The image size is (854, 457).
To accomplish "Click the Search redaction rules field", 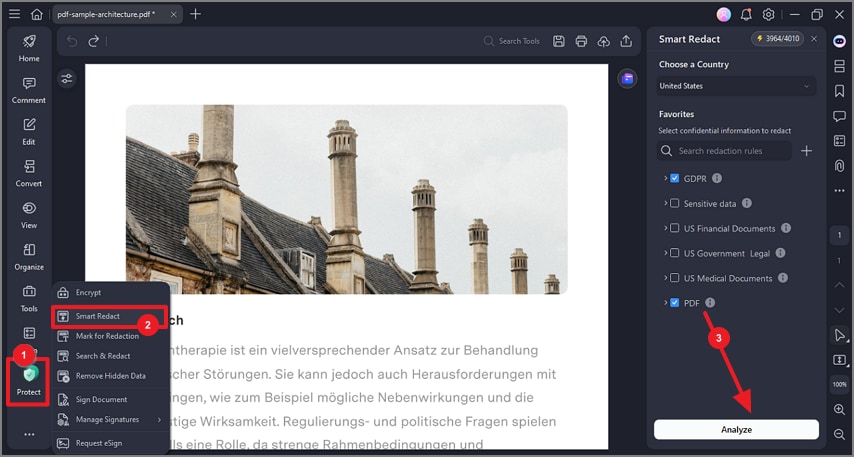I will point(724,151).
